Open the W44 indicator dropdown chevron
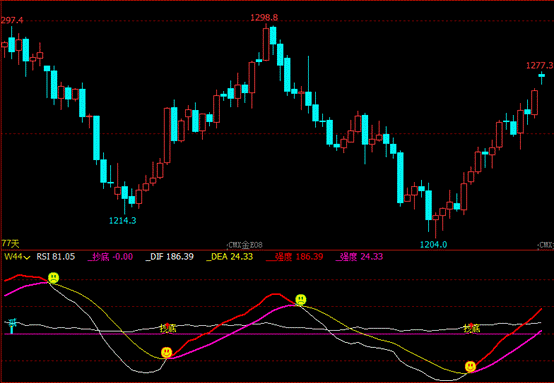554x383 pixels. (27, 258)
